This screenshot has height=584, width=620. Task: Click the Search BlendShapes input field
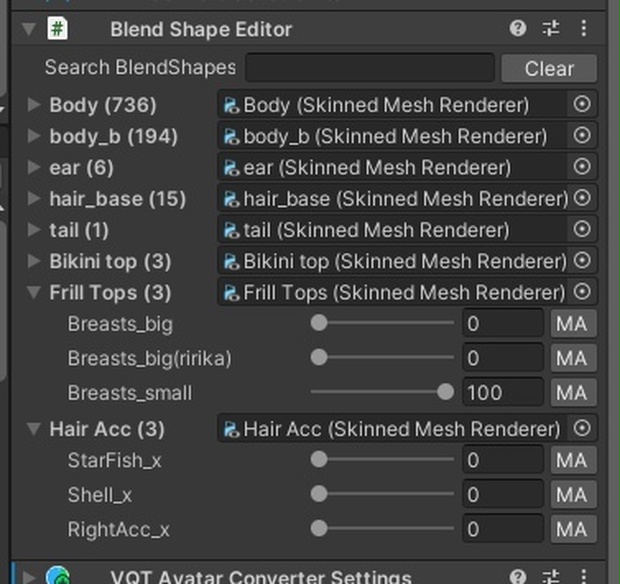pyautogui.click(x=369, y=68)
